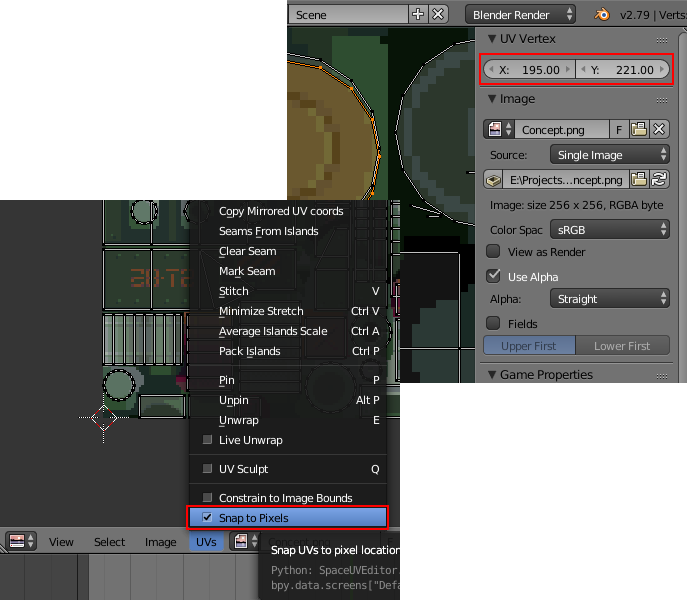The width and height of the screenshot is (687, 600).
Task: Click the Blender logo icon
Action: (601, 15)
